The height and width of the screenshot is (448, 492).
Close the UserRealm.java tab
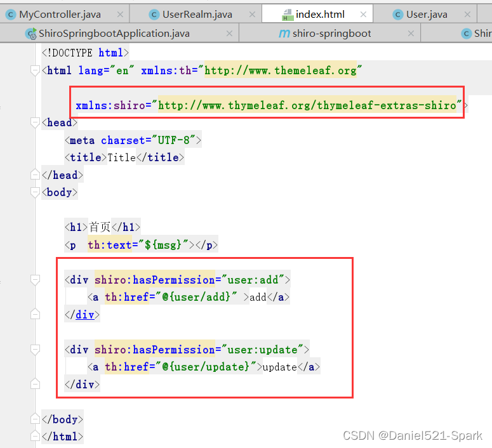click(252, 15)
